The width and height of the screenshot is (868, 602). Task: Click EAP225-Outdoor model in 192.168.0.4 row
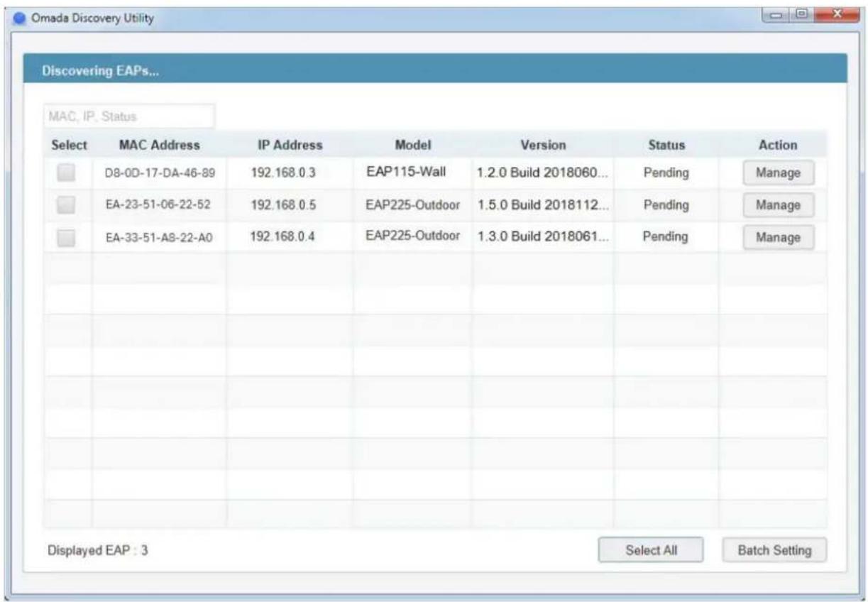tap(412, 236)
